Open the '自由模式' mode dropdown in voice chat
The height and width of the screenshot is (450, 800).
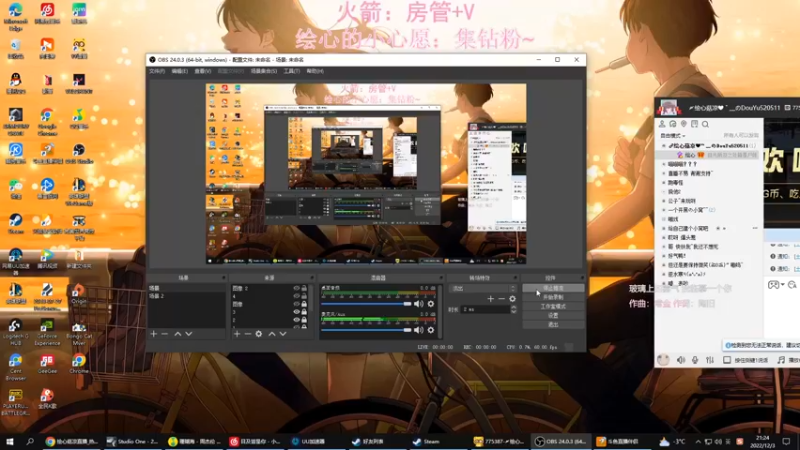coord(673,136)
